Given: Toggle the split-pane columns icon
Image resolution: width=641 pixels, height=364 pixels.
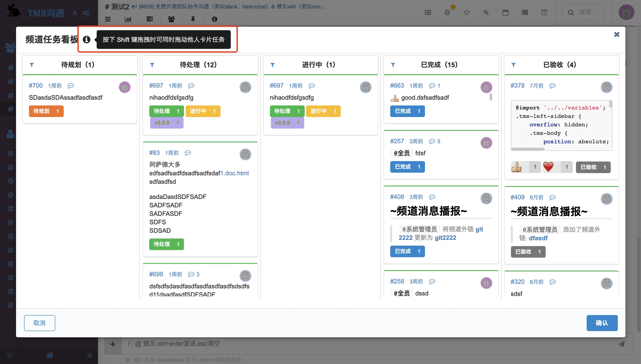Looking at the screenshot, I should coord(544,12).
